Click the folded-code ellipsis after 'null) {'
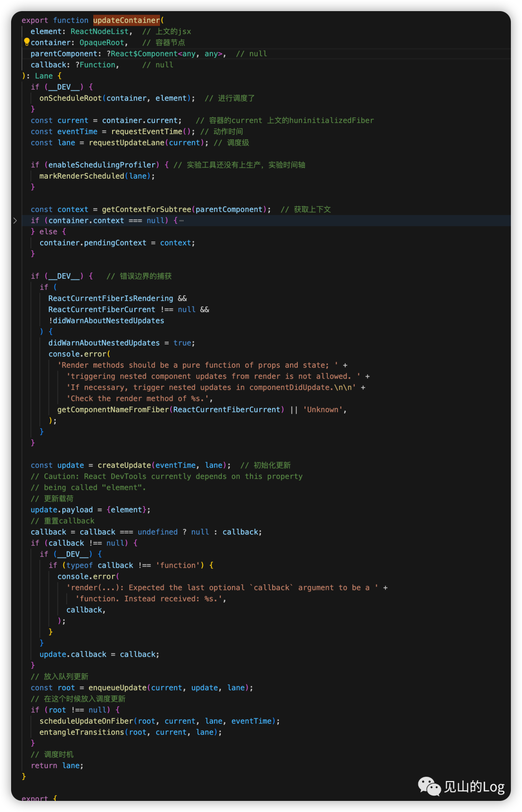This screenshot has height=812, width=522. [181, 221]
